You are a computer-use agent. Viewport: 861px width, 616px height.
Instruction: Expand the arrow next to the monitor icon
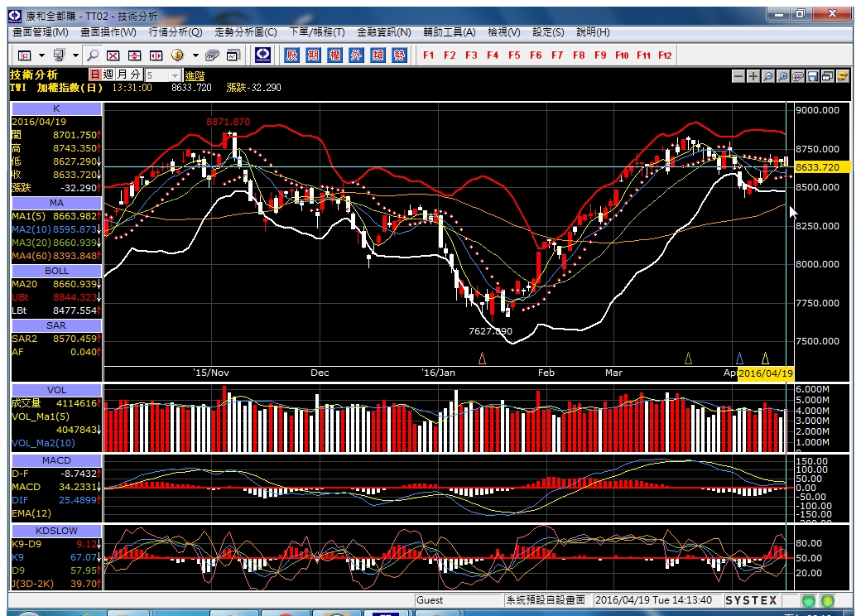coord(75,55)
